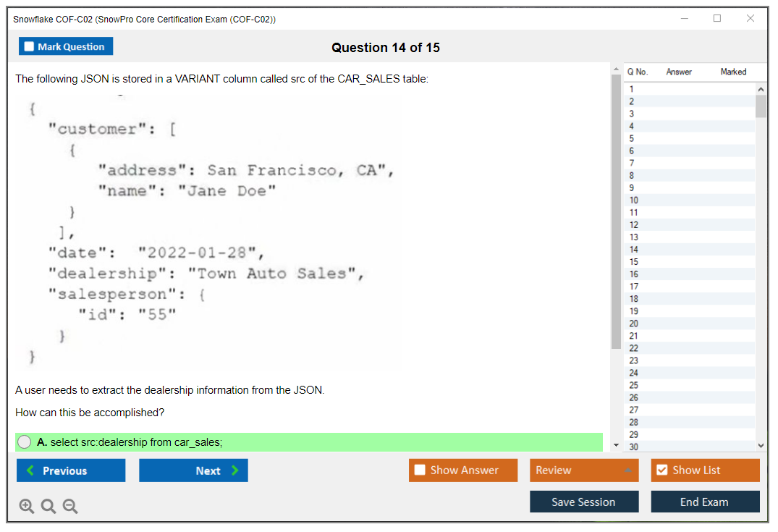
Task: Go to the previous question
Action: 71,470
